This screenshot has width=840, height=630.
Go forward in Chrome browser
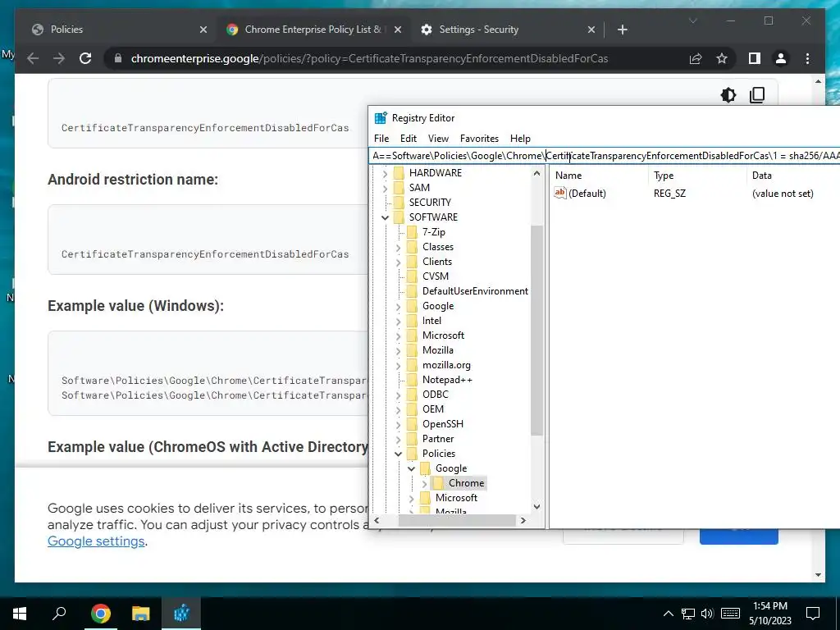click(x=59, y=58)
